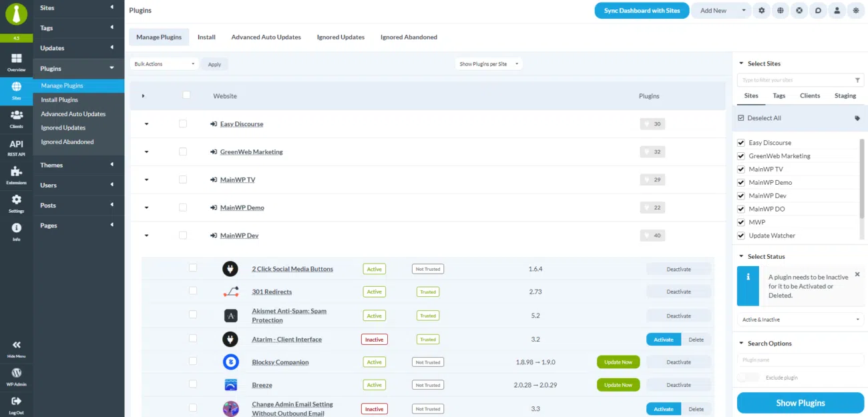This screenshot has width=868, height=417.
Task: Click the MainWP logo
Action: 16,14
